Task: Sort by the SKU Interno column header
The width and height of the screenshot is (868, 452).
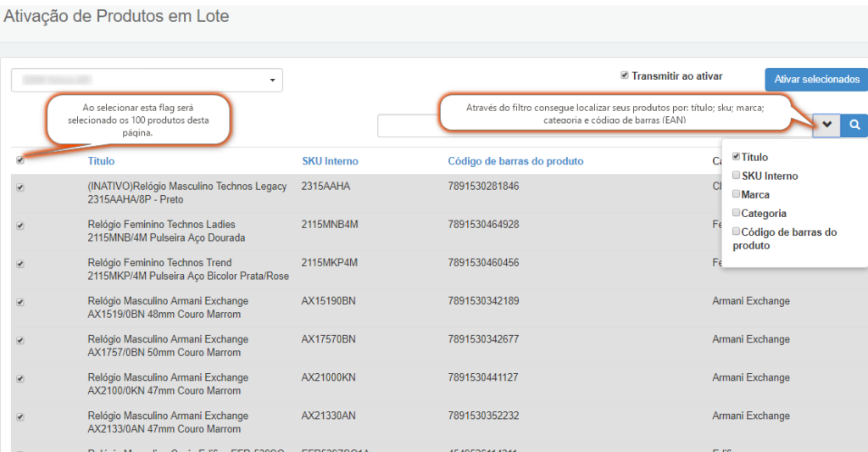Action: (330, 161)
